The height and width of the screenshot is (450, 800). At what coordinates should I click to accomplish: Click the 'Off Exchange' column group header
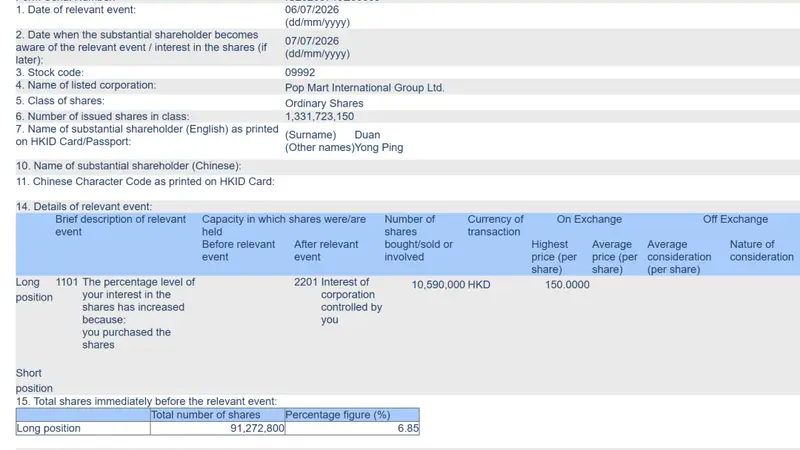[735, 219]
